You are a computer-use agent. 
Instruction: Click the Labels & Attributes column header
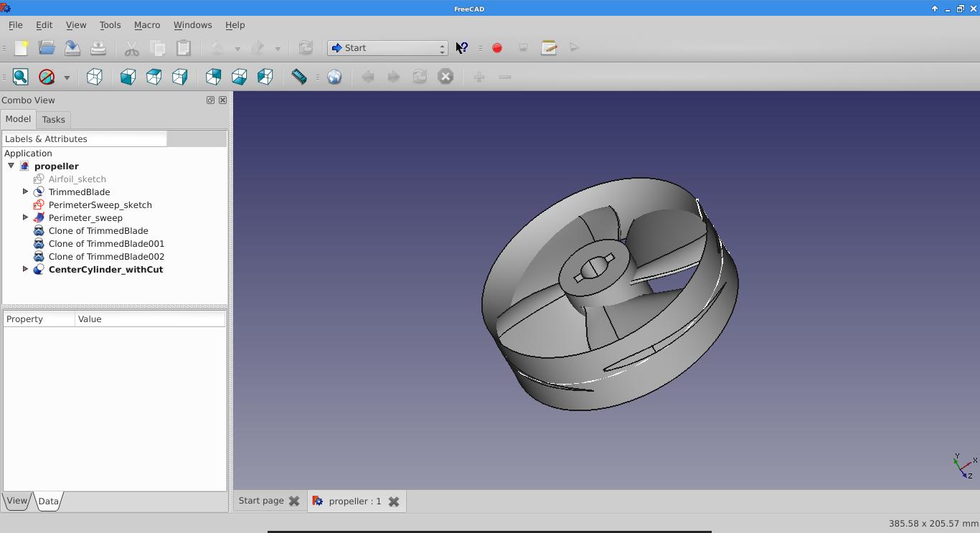(x=85, y=139)
